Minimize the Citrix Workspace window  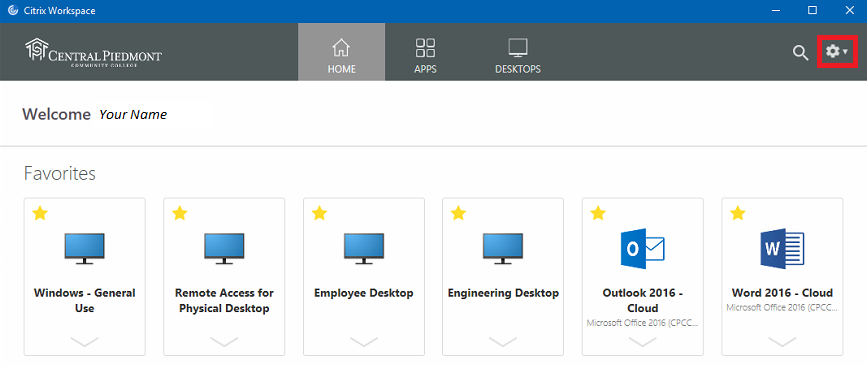pyautogui.click(x=776, y=11)
